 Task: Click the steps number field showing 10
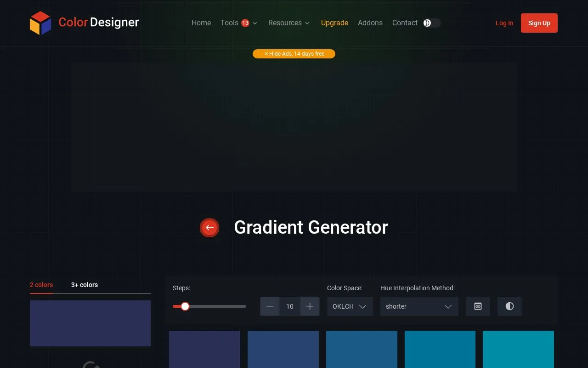[290, 306]
